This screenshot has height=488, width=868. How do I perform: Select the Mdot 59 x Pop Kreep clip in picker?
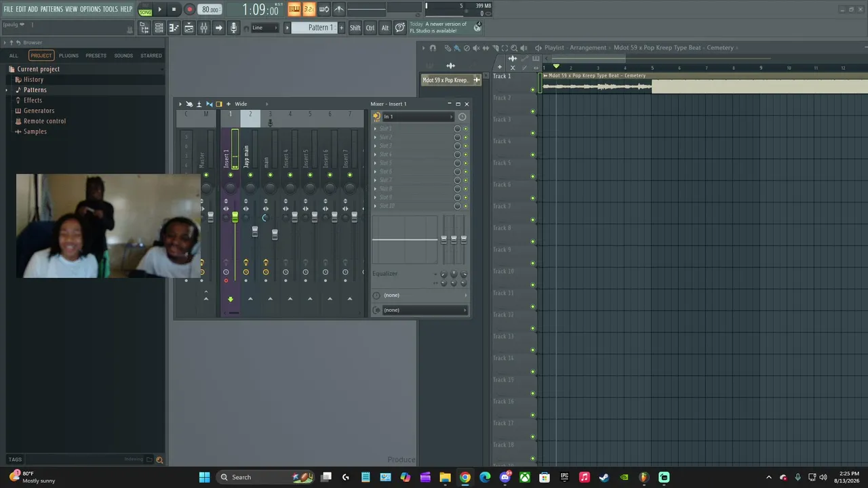pyautogui.click(x=451, y=80)
